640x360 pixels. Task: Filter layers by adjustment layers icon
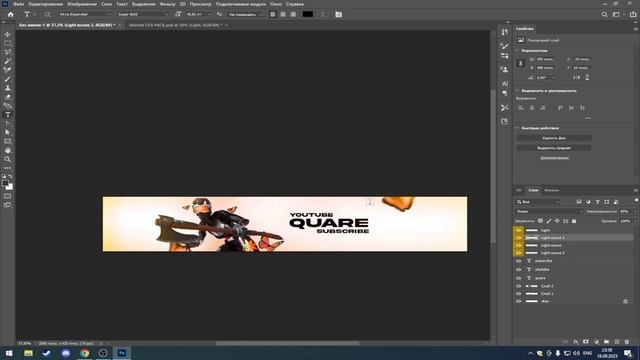coord(588,202)
